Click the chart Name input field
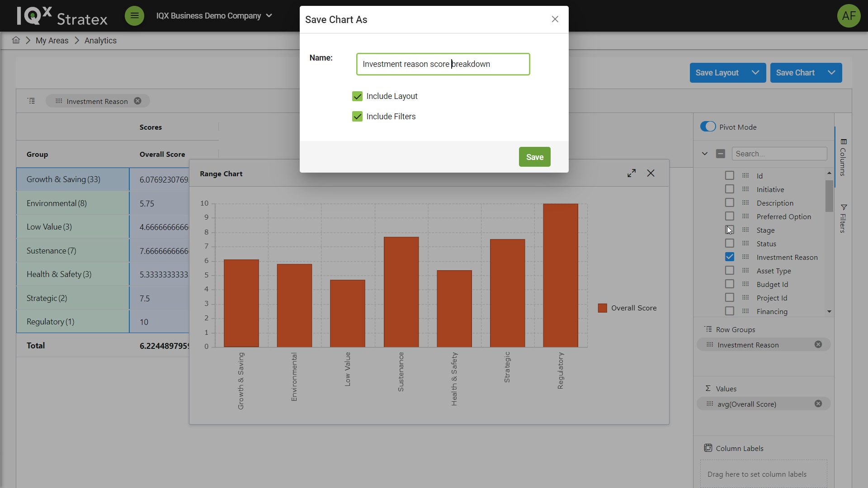The image size is (868, 488). [x=443, y=64]
